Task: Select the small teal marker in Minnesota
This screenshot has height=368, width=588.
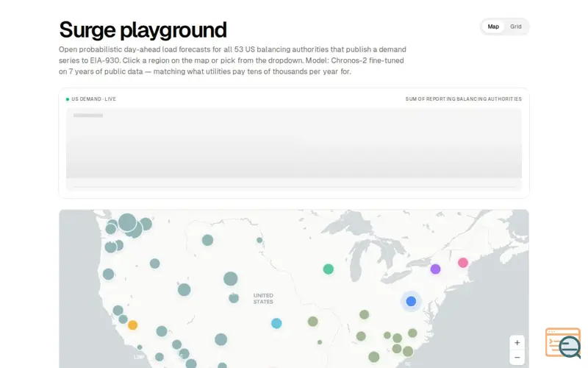Action: (x=259, y=240)
